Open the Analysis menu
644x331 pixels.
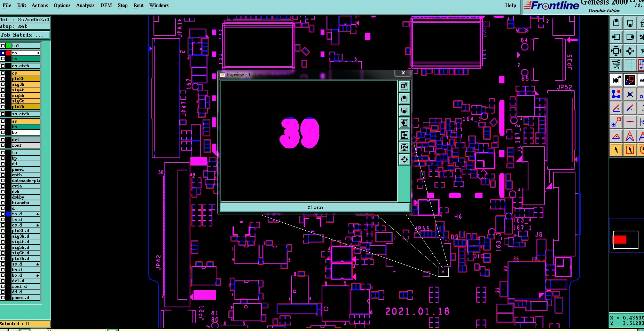tap(85, 5)
